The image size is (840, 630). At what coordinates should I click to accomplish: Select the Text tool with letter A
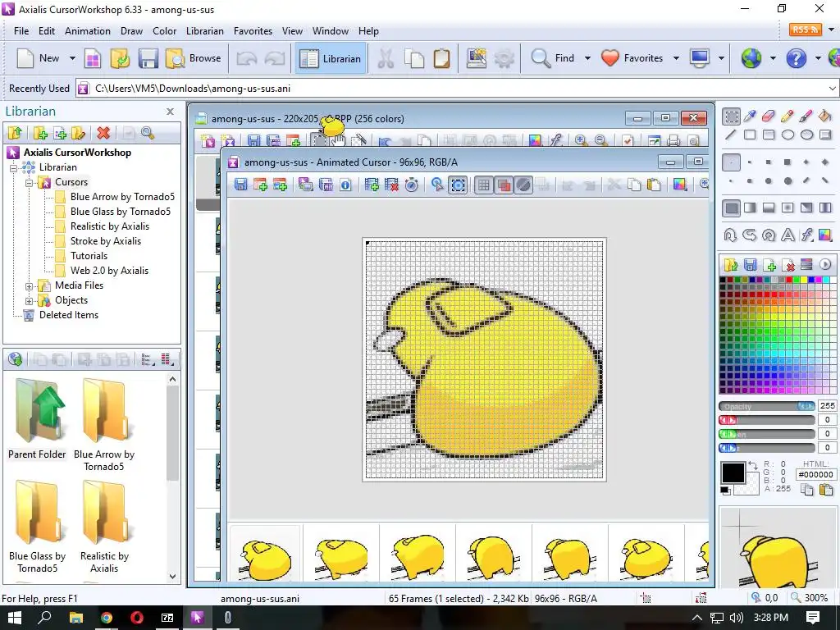pyautogui.click(x=787, y=235)
